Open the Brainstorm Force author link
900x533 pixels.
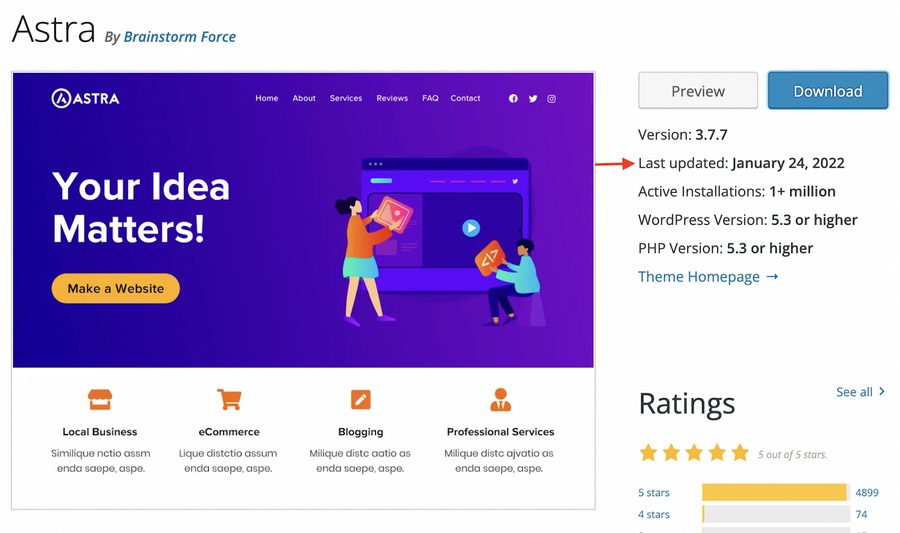(180, 37)
